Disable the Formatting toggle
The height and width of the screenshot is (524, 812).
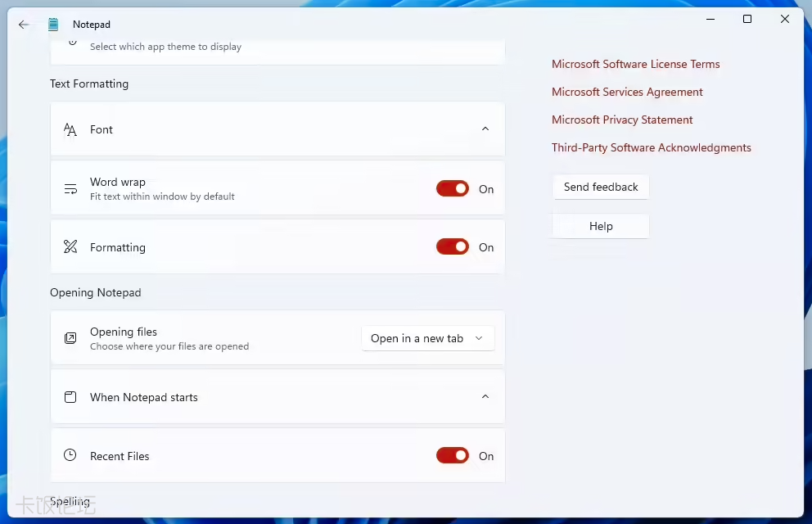pos(453,246)
